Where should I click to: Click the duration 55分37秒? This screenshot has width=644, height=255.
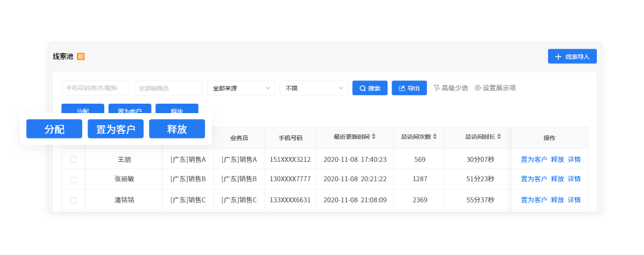pos(480,200)
